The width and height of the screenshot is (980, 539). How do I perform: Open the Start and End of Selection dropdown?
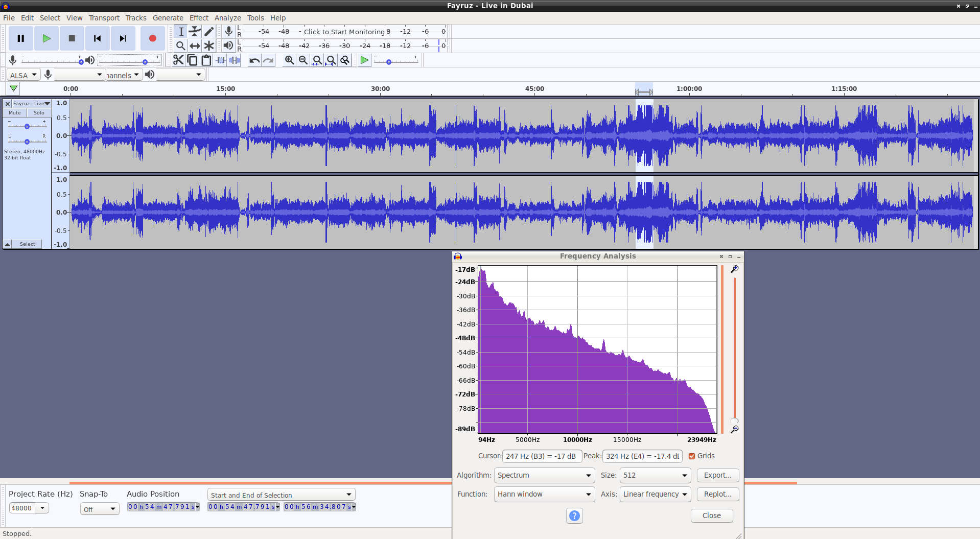(x=282, y=495)
